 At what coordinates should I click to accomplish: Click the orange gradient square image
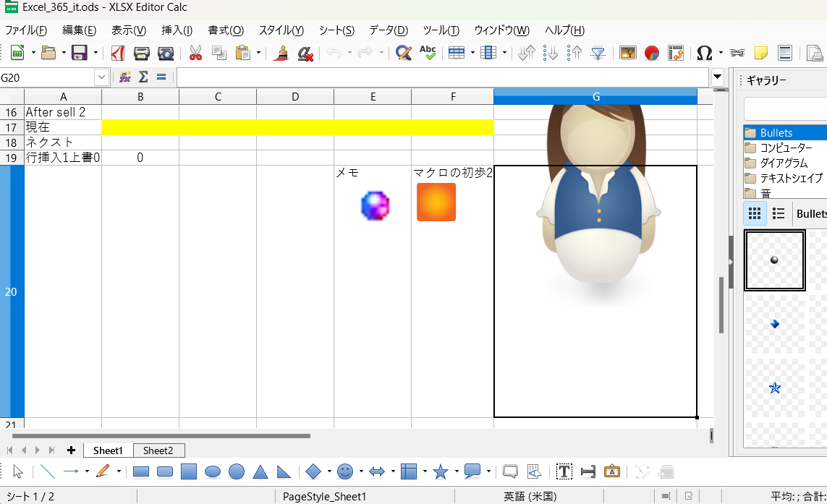click(436, 202)
